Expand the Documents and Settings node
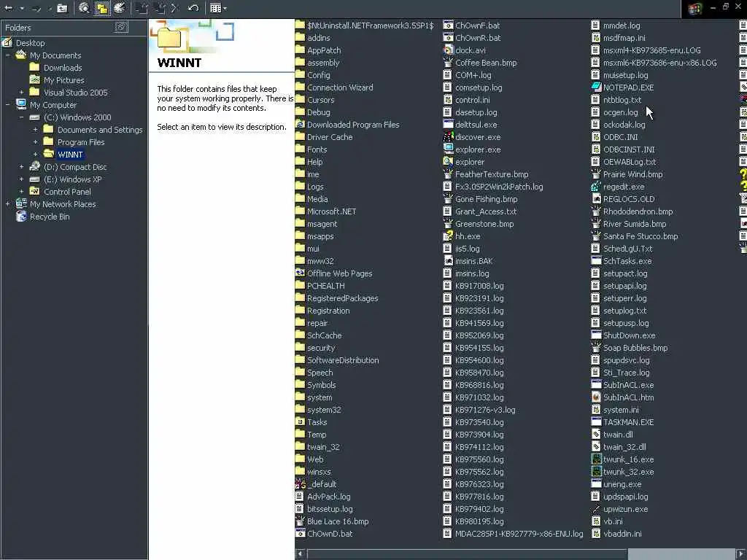Viewport: 747px width, 560px height. point(35,130)
